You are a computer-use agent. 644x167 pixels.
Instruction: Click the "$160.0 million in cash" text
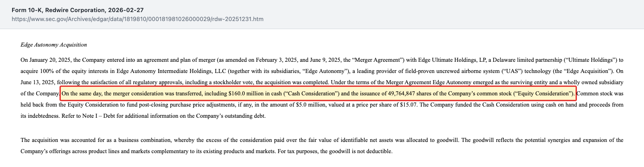point(255,94)
